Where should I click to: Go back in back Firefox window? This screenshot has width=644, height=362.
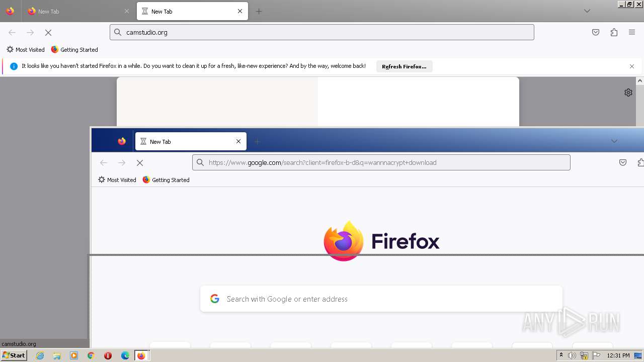(x=12, y=32)
